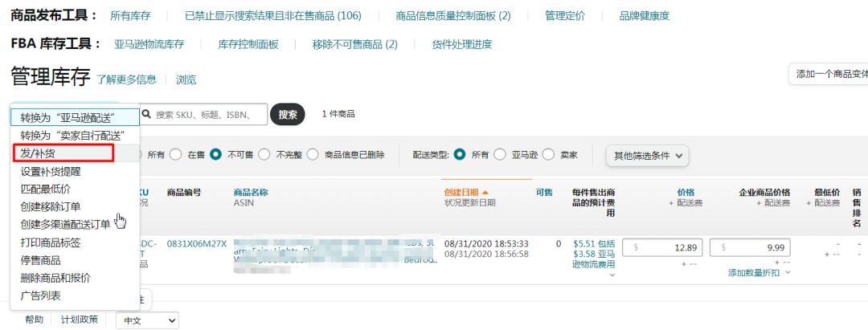
Task: Go to 亚马逊物流库存 tool link
Action: pyautogui.click(x=149, y=44)
